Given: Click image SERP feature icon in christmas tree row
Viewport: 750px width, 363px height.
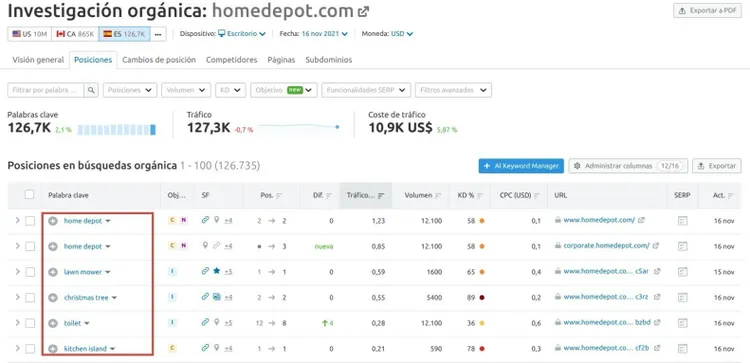Looking at the screenshot, I should (216, 297).
